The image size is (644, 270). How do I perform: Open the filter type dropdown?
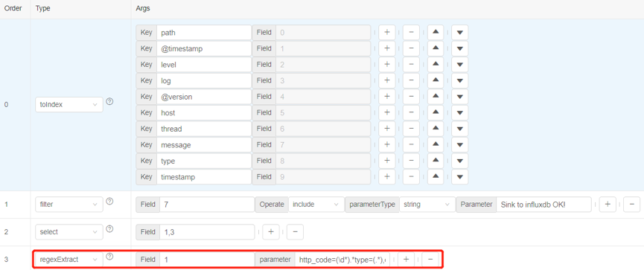point(69,205)
